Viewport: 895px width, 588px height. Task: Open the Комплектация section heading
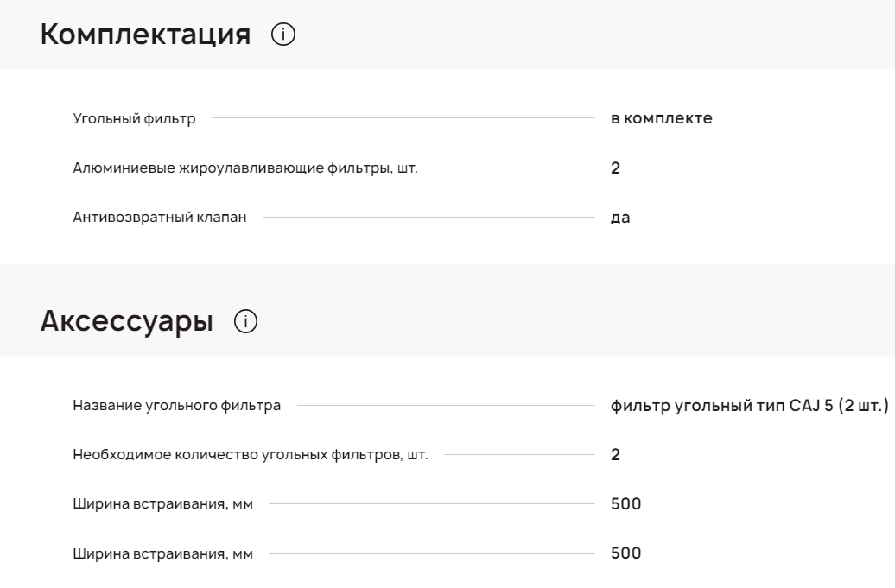click(145, 35)
